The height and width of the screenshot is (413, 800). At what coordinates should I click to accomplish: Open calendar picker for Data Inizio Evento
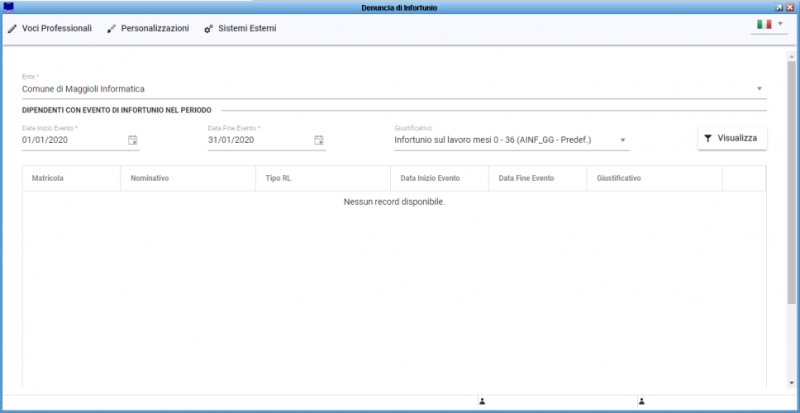133,140
